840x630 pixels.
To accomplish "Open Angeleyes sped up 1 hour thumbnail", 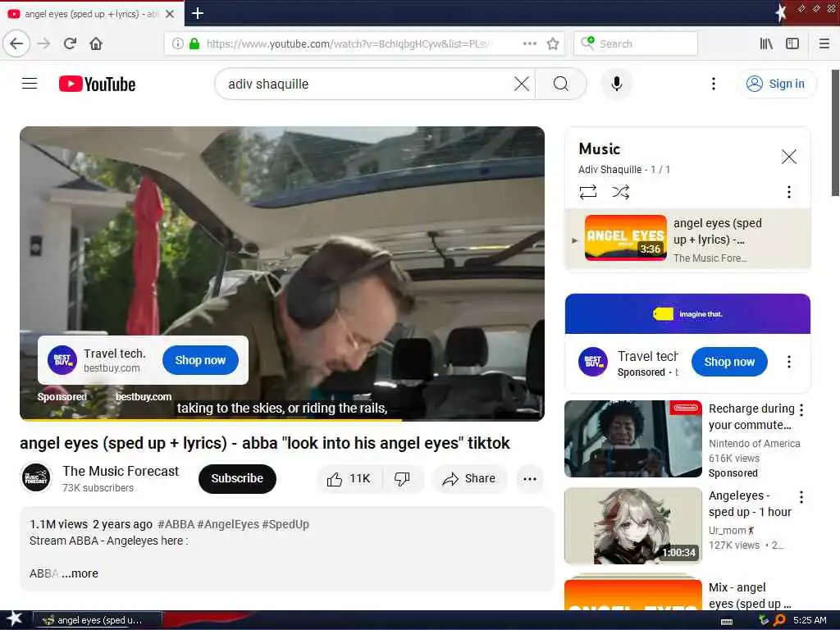I will tap(632, 526).
